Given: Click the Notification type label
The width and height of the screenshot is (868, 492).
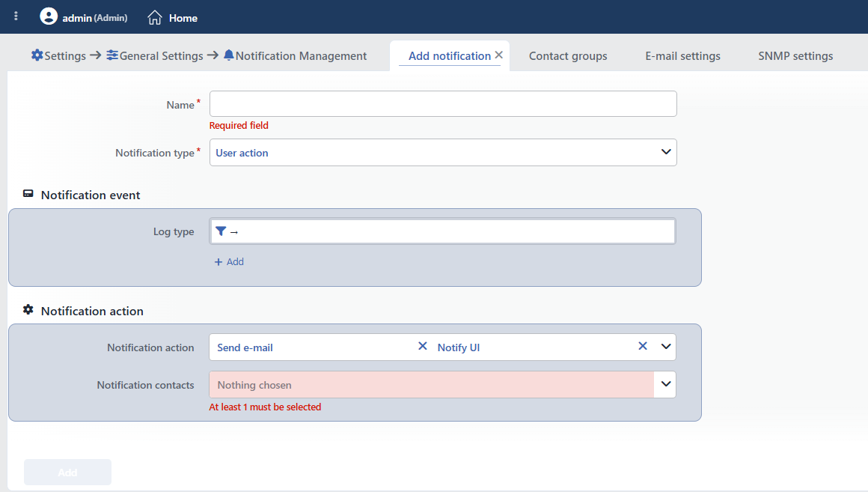Looking at the screenshot, I should pos(154,154).
